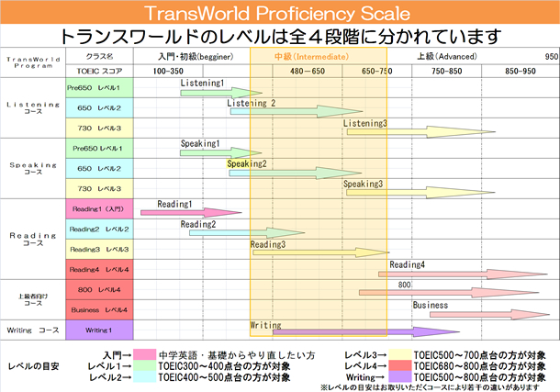This screenshot has height=392, width=560.
Task: Click the "800 レベル4" class cell
Action: pyautogui.click(x=100, y=289)
